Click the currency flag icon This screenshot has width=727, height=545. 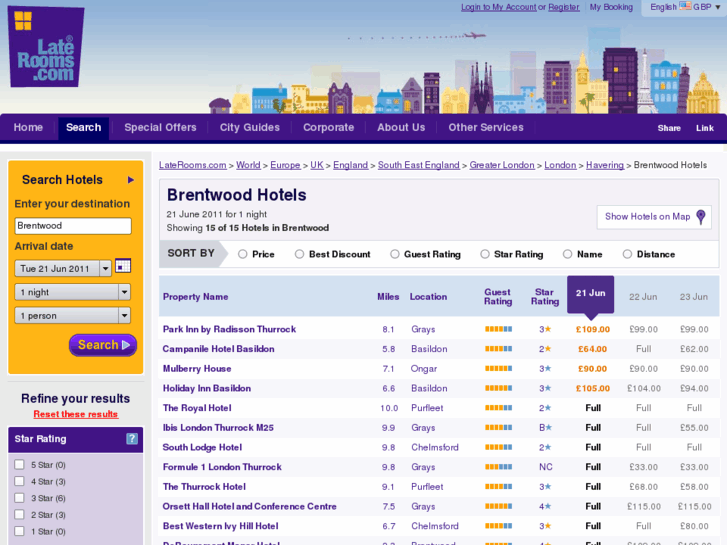[685, 6]
